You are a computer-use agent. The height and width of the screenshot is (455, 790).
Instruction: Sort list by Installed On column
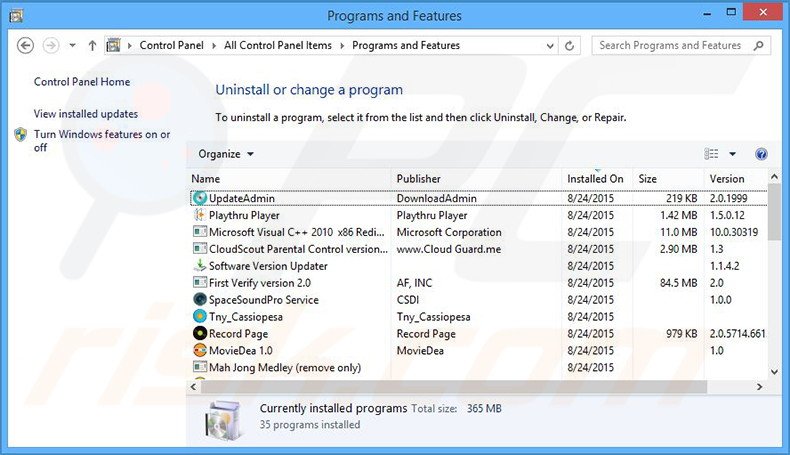point(597,179)
